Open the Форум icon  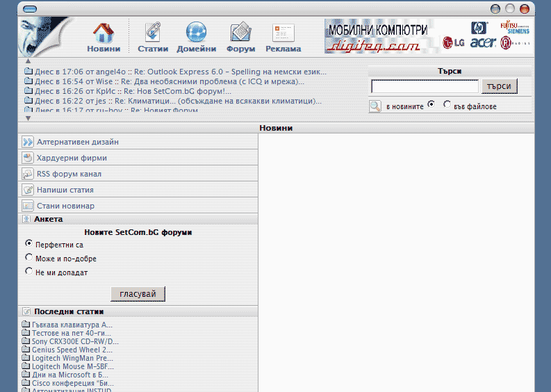click(240, 33)
